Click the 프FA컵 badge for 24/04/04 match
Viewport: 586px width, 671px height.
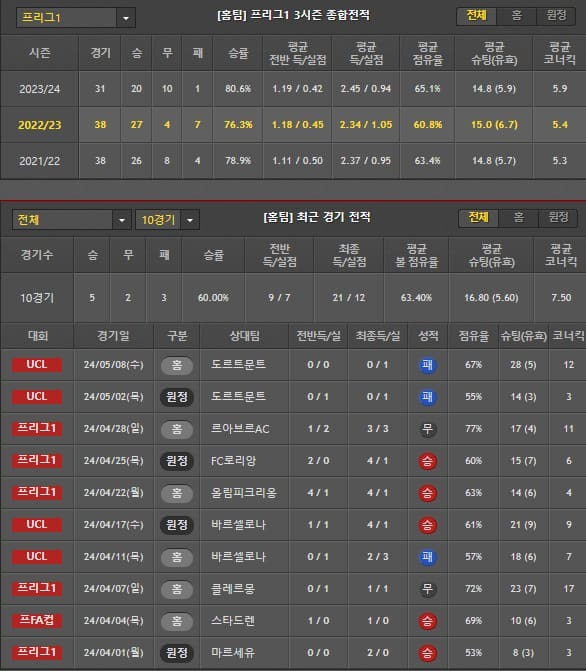(x=37, y=621)
